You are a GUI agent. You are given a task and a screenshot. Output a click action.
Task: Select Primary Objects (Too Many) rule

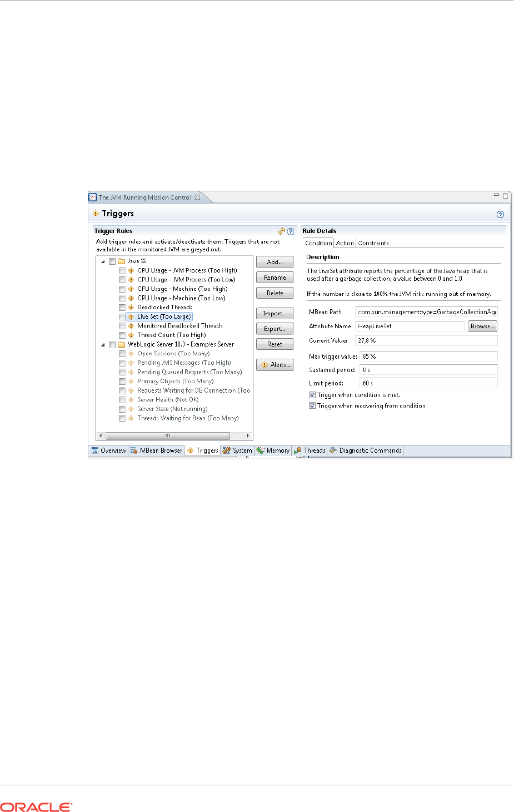(176, 382)
